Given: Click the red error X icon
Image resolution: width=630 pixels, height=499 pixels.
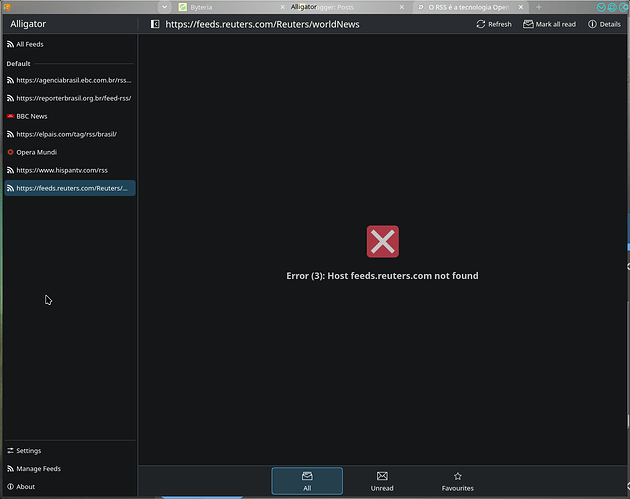Looking at the screenshot, I should coord(382,241).
